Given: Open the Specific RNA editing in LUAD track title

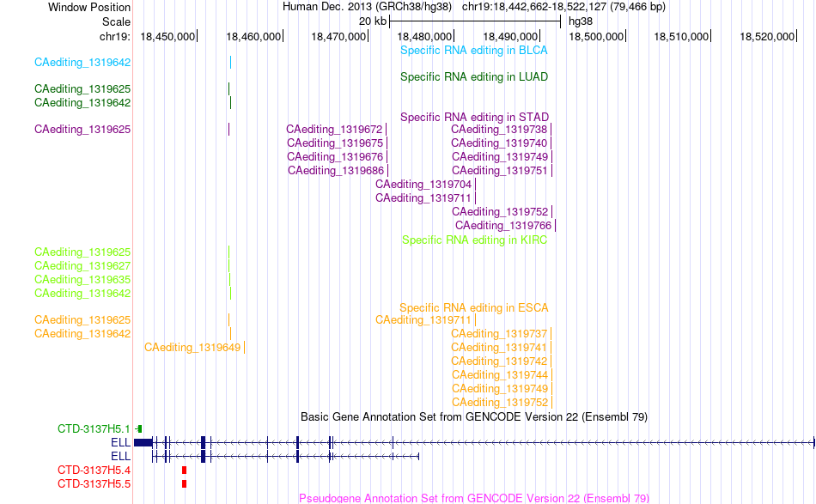Looking at the screenshot, I should (x=473, y=77).
